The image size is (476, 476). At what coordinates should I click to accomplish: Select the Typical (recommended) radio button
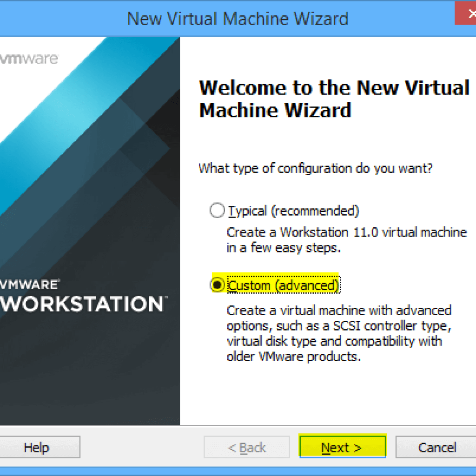[x=217, y=211]
